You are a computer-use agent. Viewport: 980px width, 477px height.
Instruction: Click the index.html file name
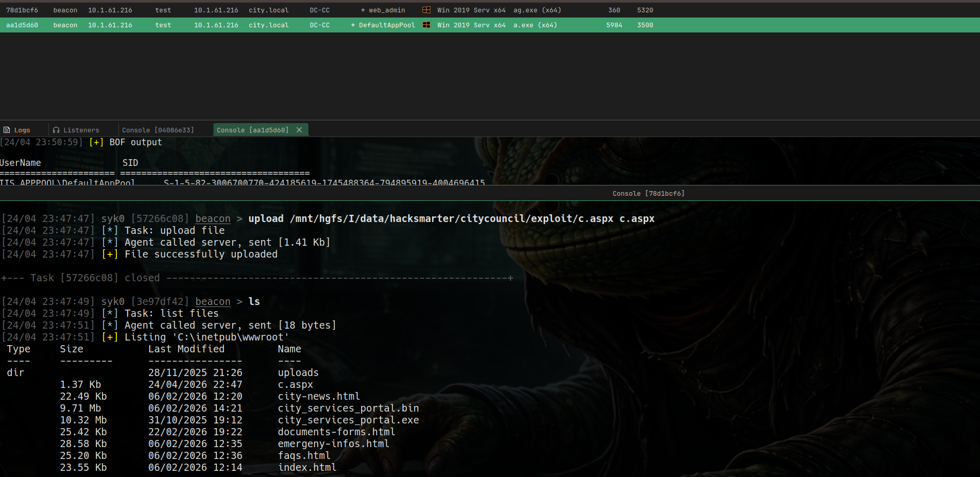[x=307, y=467]
